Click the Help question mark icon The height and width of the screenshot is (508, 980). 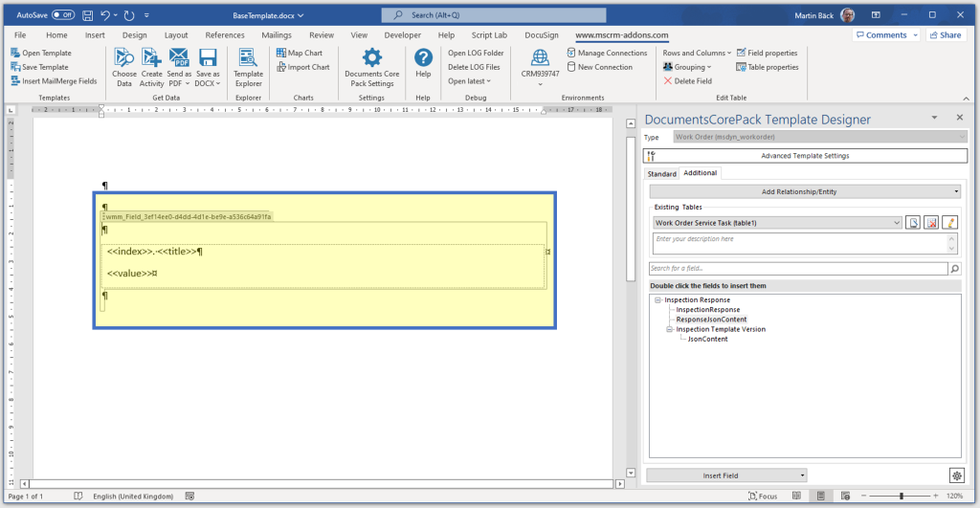coord(423,58)
